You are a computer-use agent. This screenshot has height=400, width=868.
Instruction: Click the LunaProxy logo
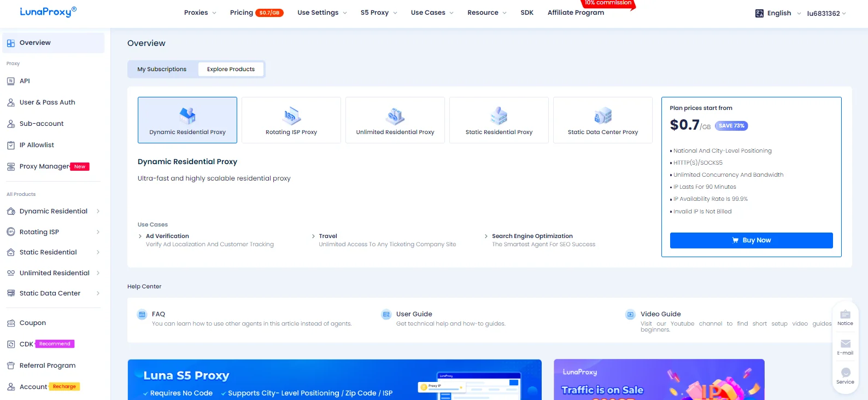click(48, 11)
